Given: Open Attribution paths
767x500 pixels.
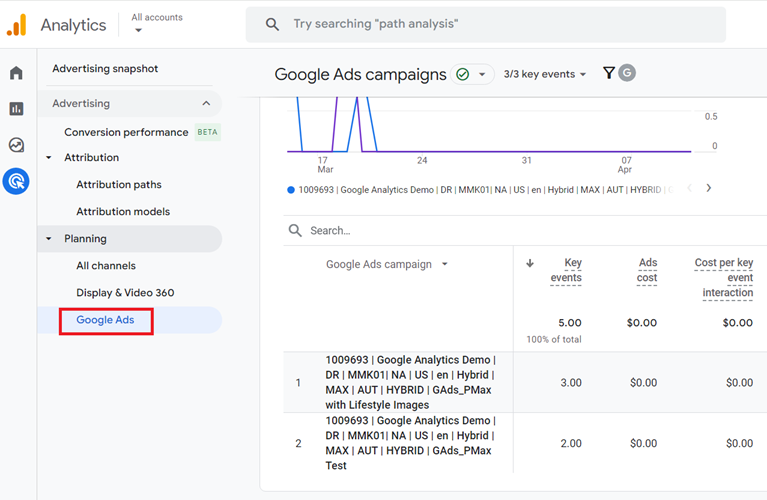Looking at the screenshot, I should click(119, 184).
